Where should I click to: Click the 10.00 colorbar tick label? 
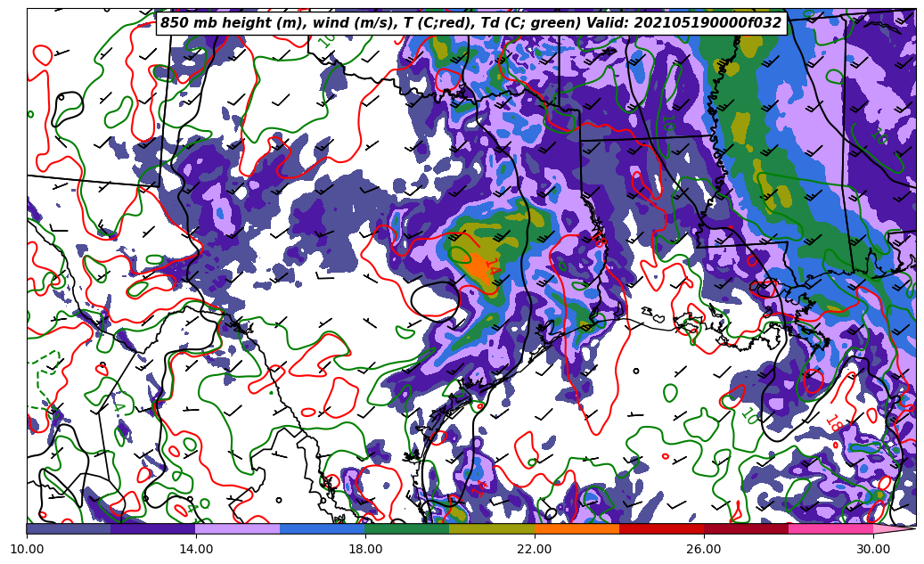pyautogui.click(x=27, y=549)
